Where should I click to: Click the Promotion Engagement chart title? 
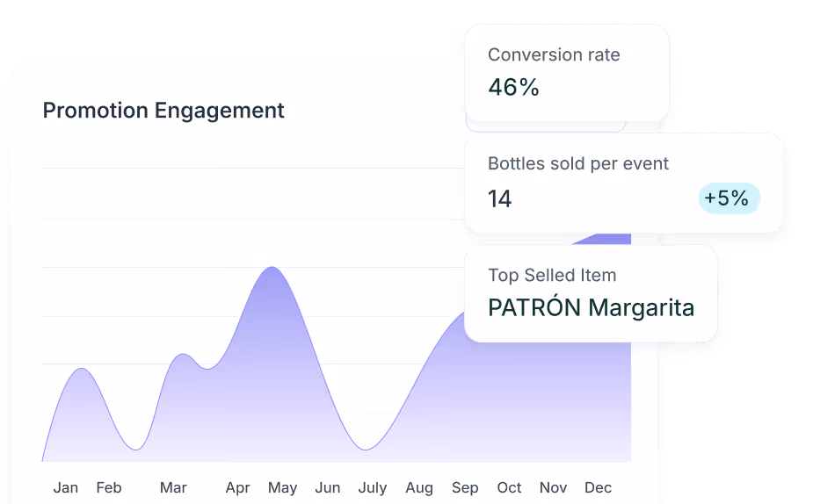point(163,111)
